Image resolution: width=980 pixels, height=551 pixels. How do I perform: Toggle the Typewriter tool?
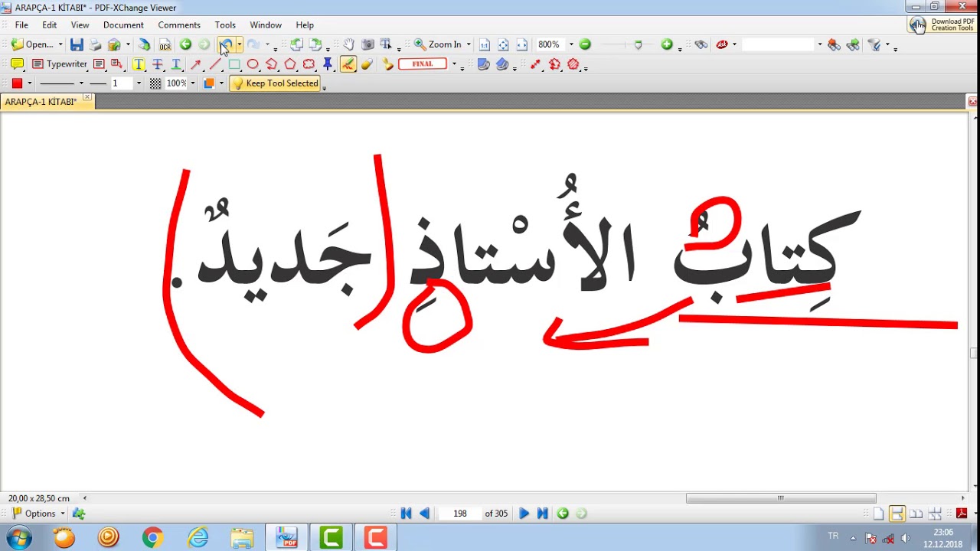click(x=60, y=64)
